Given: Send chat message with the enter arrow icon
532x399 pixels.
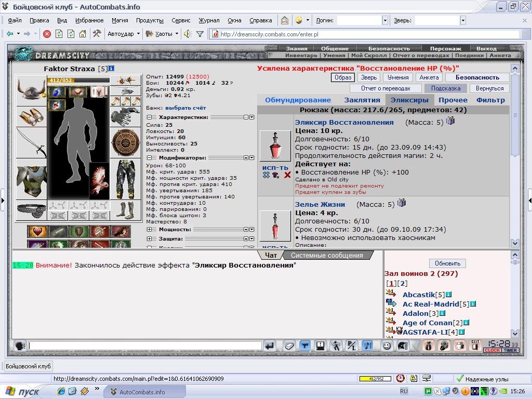Looking at the screenshot, I should 270,345.
